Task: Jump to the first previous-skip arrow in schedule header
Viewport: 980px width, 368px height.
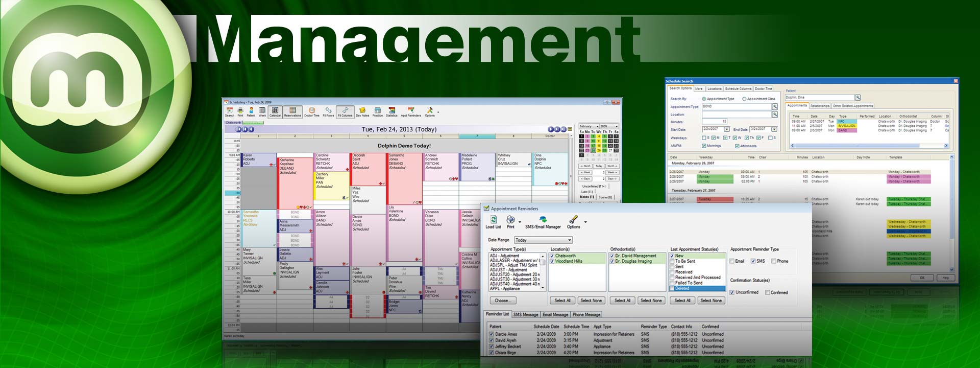Action: 239,129
